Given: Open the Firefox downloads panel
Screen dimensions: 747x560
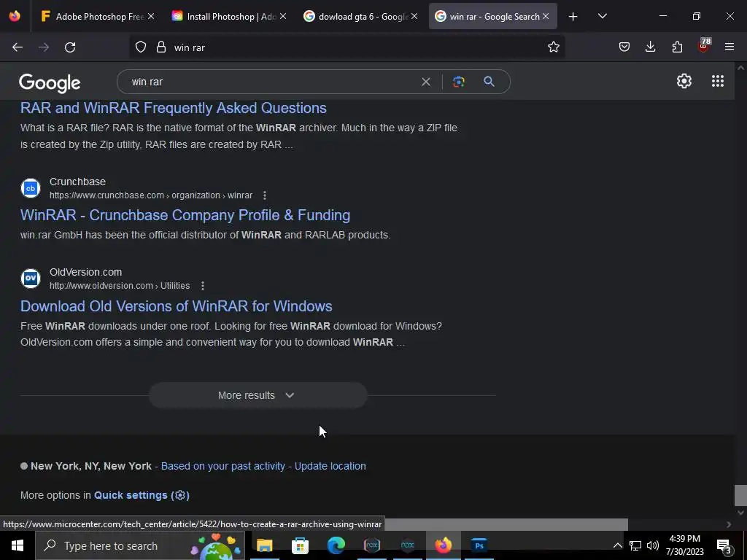Looking at the screenshot, I should [x=650, y=47].
